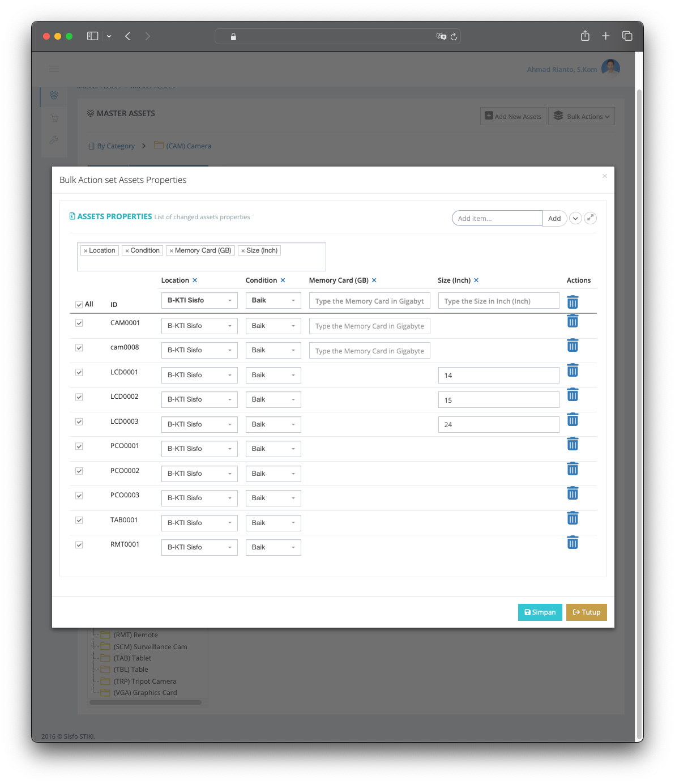Delete the CAM0001 row via trash icon
The width and height of the screenshot is (675, 784).
pyautogui.click(x=573, y=321)
